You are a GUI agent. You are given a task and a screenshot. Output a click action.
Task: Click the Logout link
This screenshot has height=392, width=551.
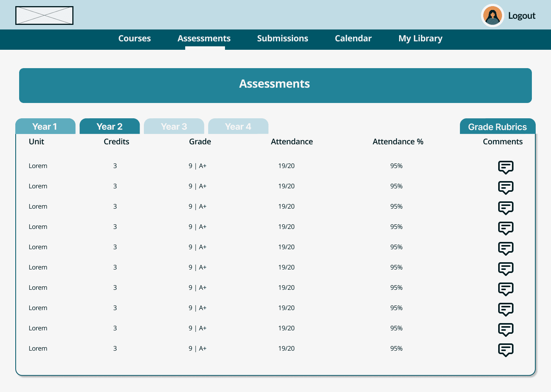522,16
